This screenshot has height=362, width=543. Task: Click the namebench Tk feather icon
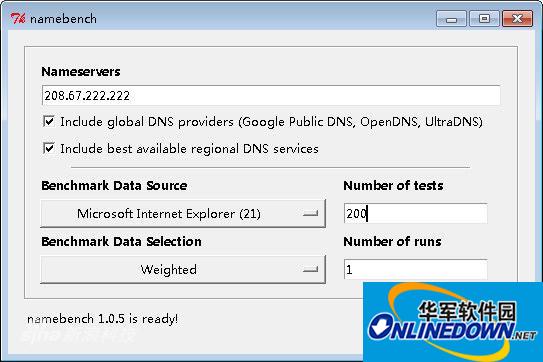pyautogui.click(x=18, y=18)
